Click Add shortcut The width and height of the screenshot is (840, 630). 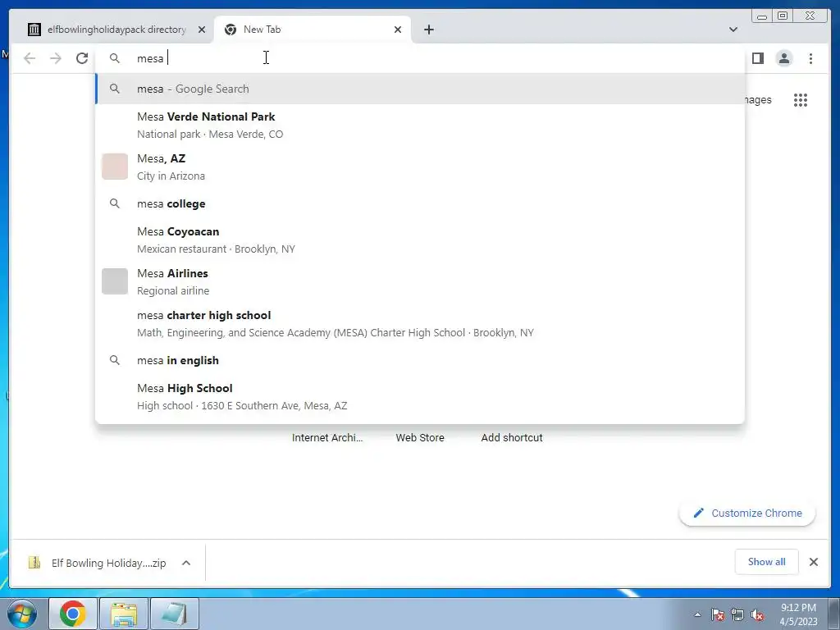(512, 438)
